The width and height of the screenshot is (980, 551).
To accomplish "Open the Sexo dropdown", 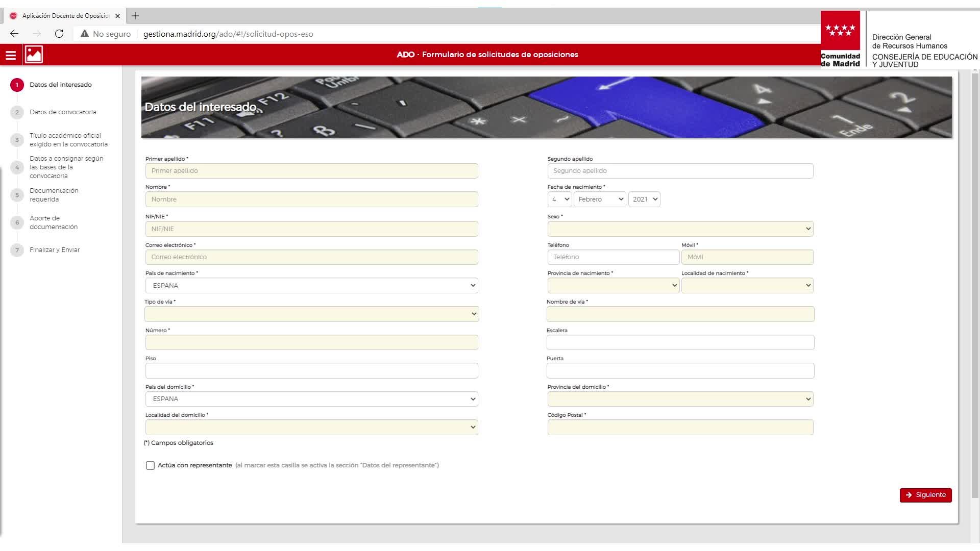I will coord(680,229).
